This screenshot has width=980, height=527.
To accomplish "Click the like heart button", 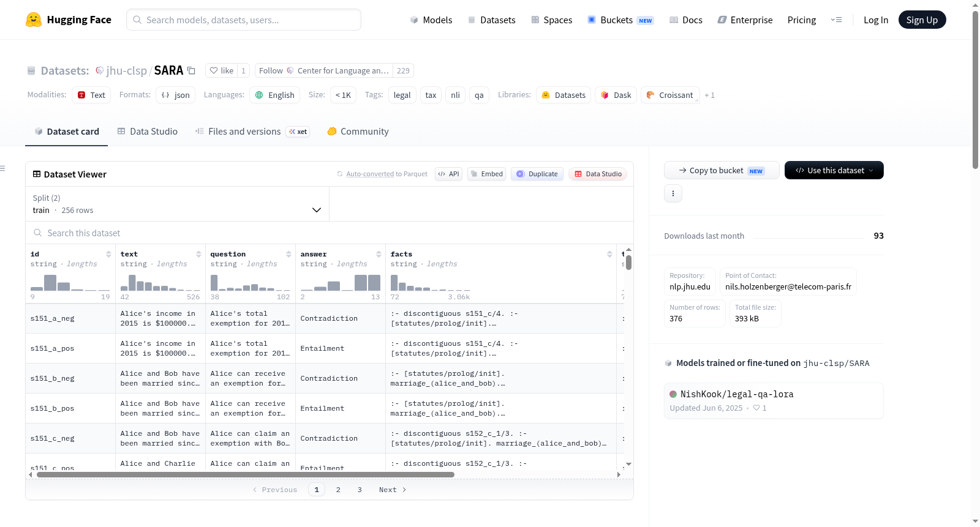I will click(222, 70).
